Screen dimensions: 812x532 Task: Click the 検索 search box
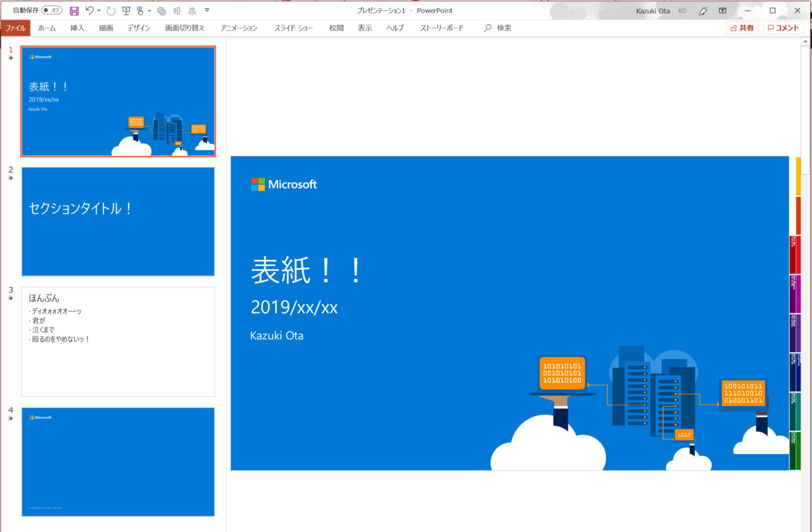pos(498,28)
